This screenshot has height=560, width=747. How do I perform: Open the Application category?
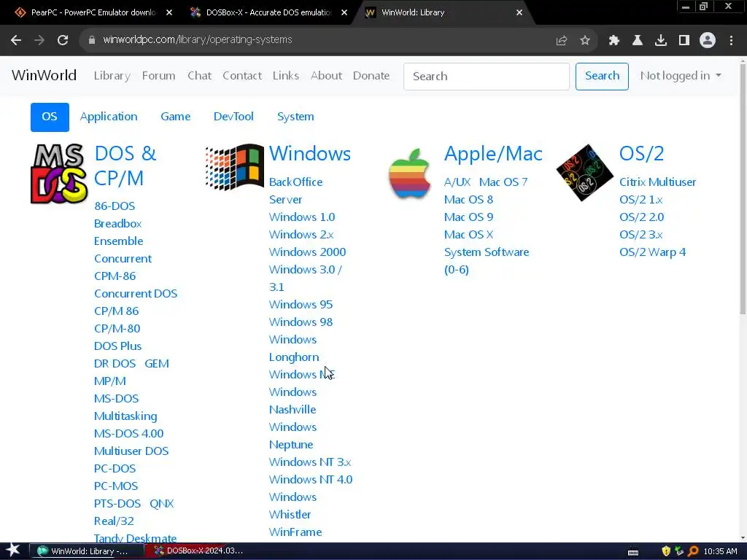pyautogui.click(x=109, y=117)
